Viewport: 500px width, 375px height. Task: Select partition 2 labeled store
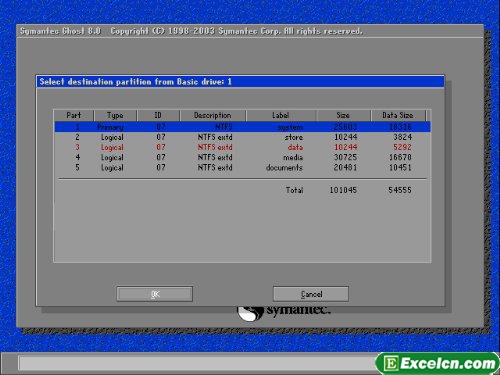(x=242, y=137)
